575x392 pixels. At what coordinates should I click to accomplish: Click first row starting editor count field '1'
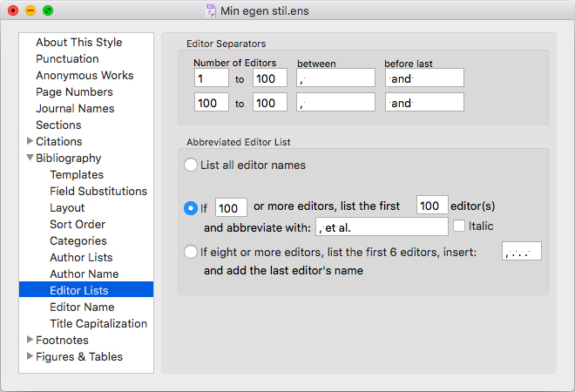tap(212, 78)
